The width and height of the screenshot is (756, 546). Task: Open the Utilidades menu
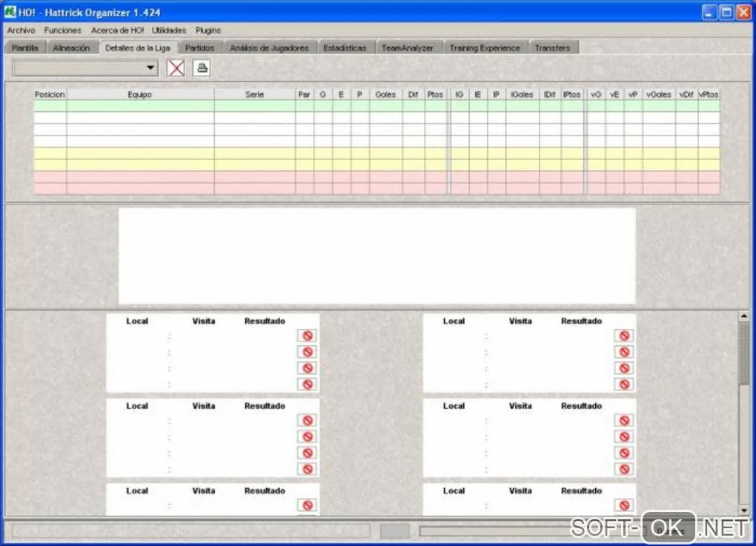[x=169, y=30]
